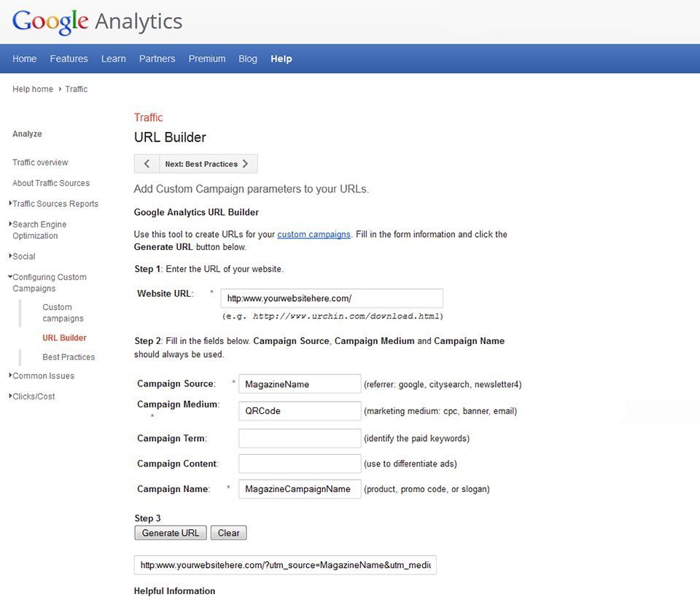
Task: Open the custom campaigns hyperlink
Action: pos(314,234)
